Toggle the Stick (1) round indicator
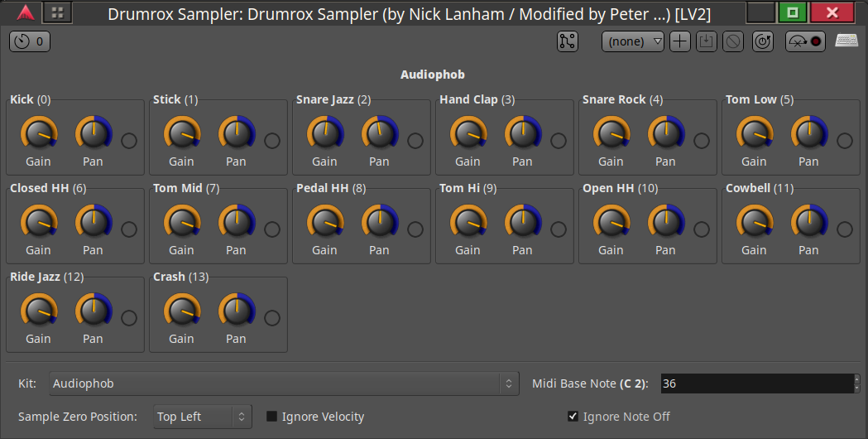868x439 pixels. [x=271, y=141]
